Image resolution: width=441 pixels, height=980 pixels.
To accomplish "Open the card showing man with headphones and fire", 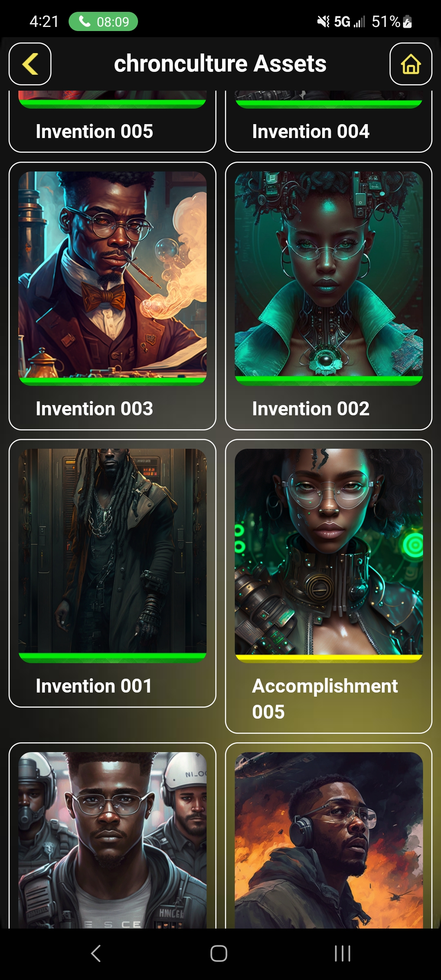I will 329,840.
